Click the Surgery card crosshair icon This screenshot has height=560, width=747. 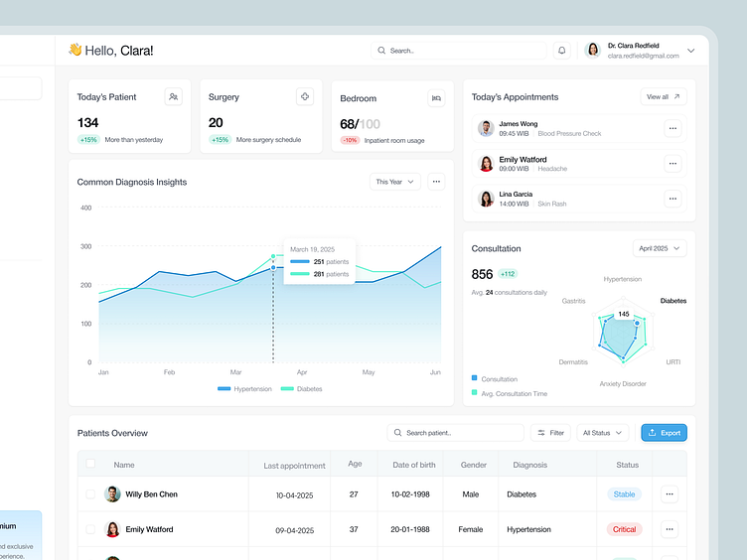click(x=305, y=96)
